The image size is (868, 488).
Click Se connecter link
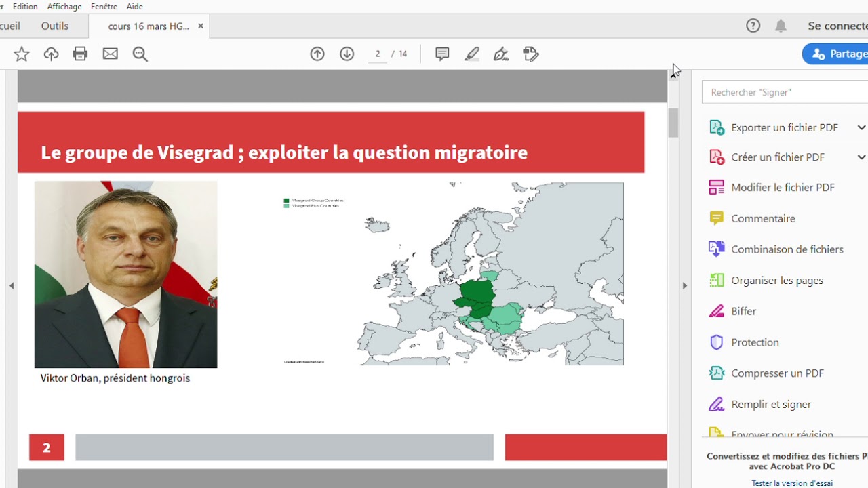(x=838, y=26)
